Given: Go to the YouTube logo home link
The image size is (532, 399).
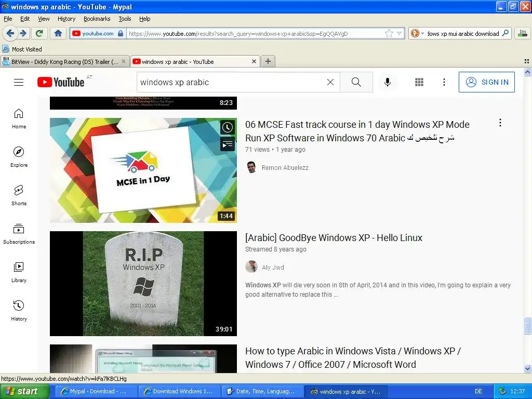Looking at the screenshot, I should [x=61, y=82].
